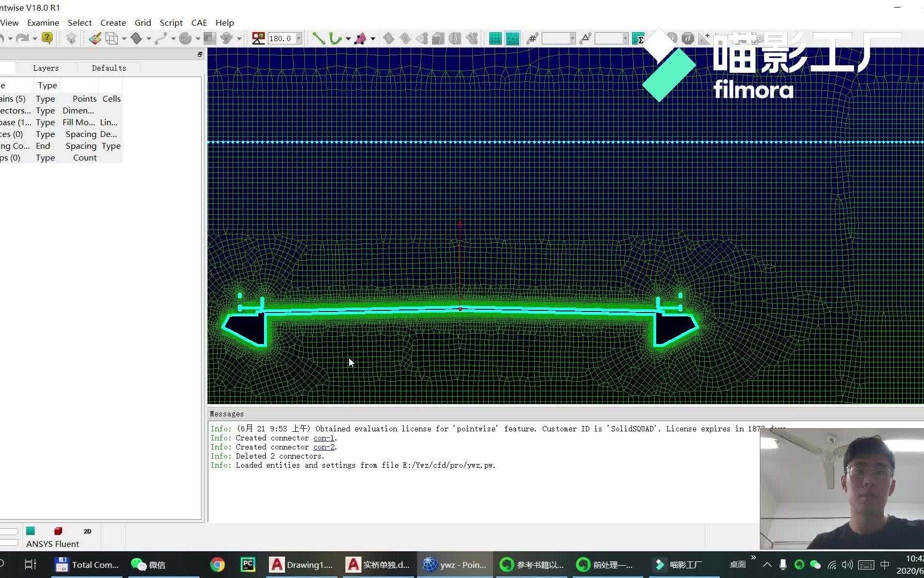Open the dropdown arrow beside the connector tool
This screenshot has height=578, width=924.
(348, 38)
